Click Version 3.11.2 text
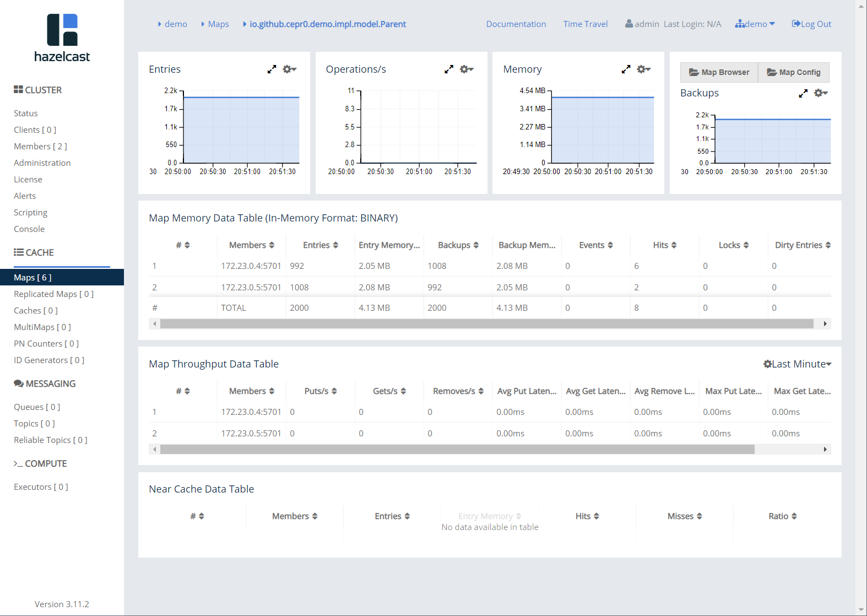The height and width of the screenshot is (616, 867). point(62,604)
